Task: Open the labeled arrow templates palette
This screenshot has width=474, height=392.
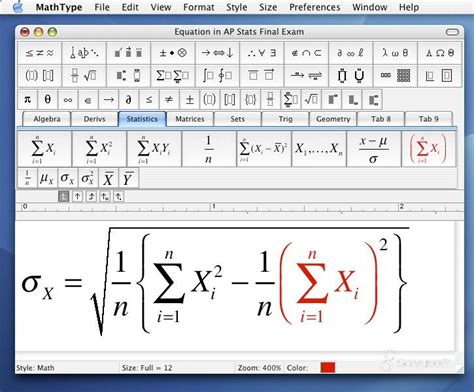Action: click(x=306, y=76)
